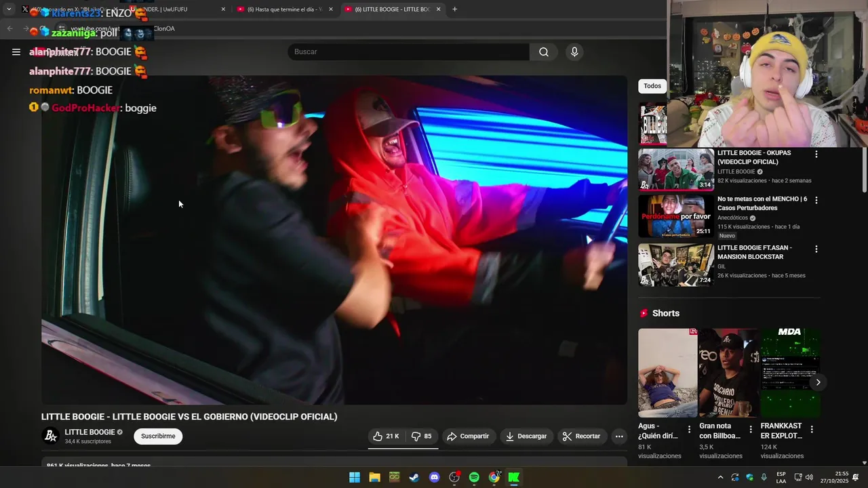Open the notifications bell in the tray
This screenshot has width=868, height=488.
[x=856, y=477]
